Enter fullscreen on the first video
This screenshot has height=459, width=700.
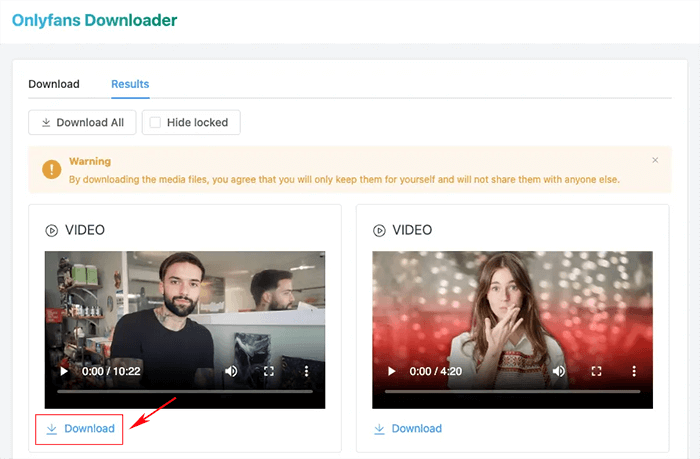[268, 371]
